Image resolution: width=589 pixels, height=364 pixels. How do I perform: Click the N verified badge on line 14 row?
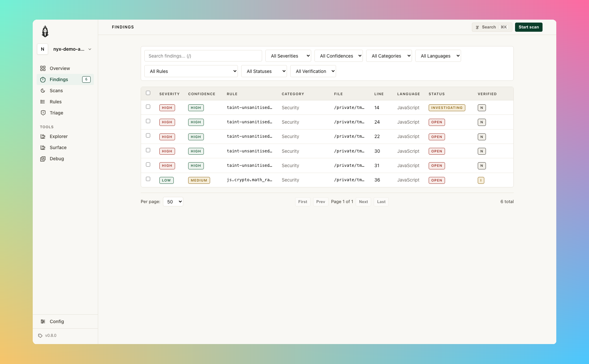click(482, 108)
